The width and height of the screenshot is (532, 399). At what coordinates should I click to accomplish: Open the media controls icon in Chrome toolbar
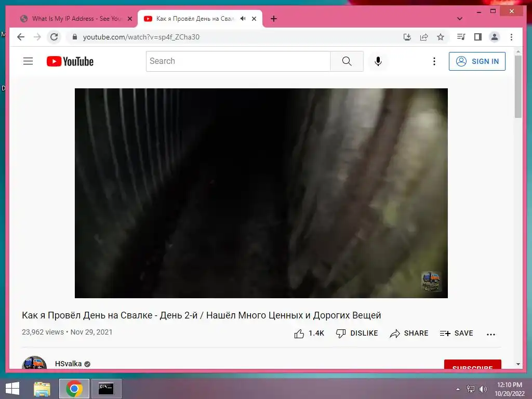click(461, 37)
